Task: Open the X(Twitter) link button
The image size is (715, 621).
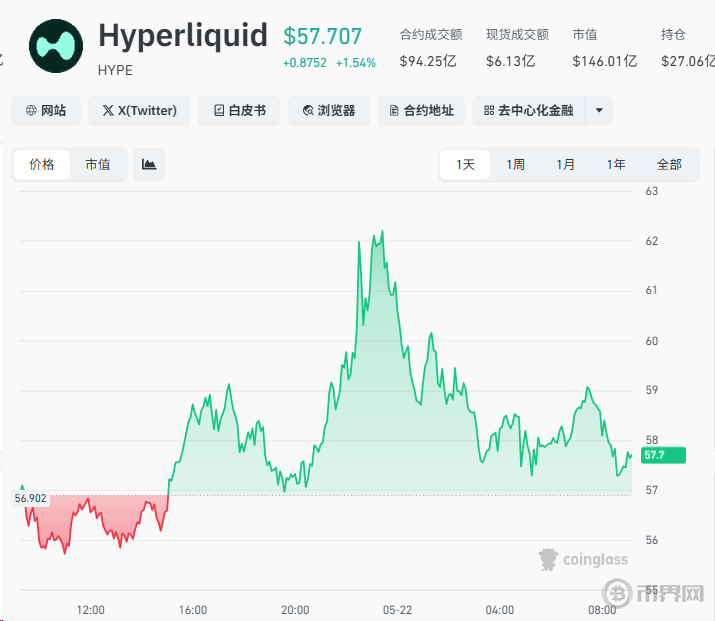Action: point(140,111)
